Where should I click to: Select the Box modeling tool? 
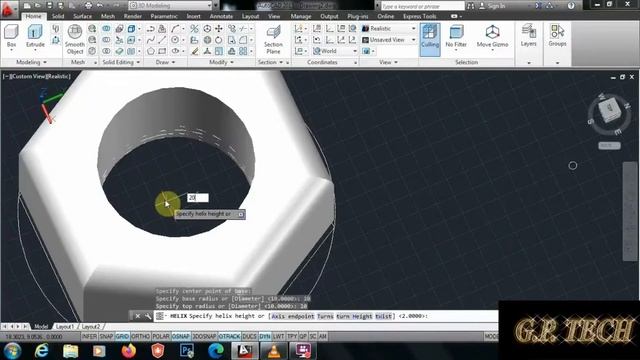point(11,36)
